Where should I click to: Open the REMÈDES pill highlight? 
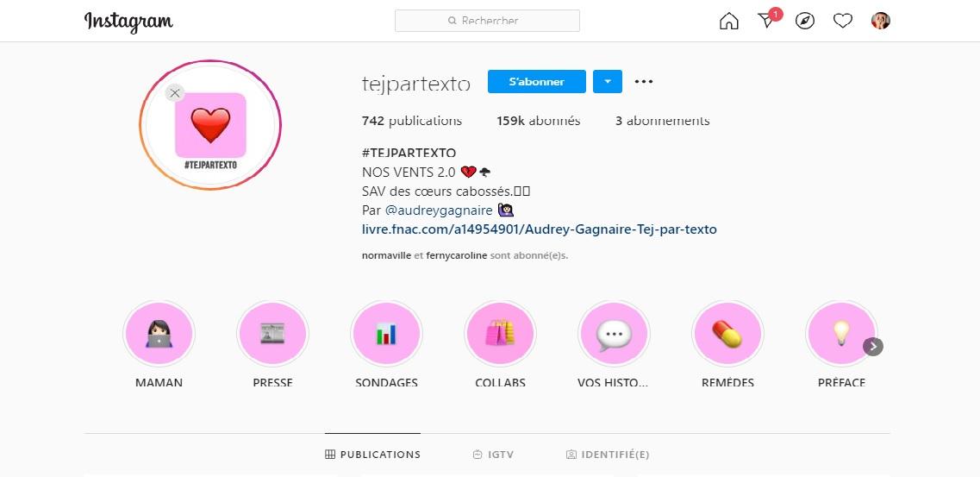[x=727, y=336]
